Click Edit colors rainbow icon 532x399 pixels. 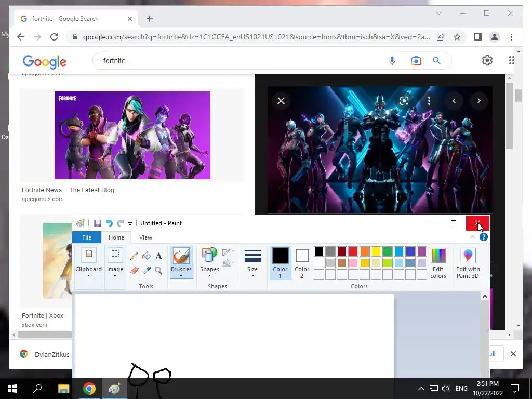pos(438,256)
